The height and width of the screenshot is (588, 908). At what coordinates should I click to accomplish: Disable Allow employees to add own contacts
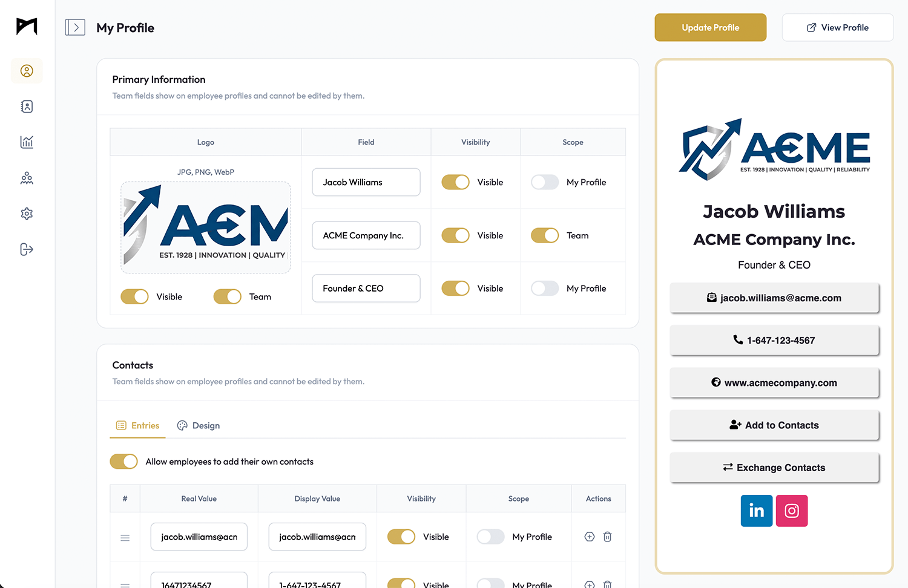[123, 462]
